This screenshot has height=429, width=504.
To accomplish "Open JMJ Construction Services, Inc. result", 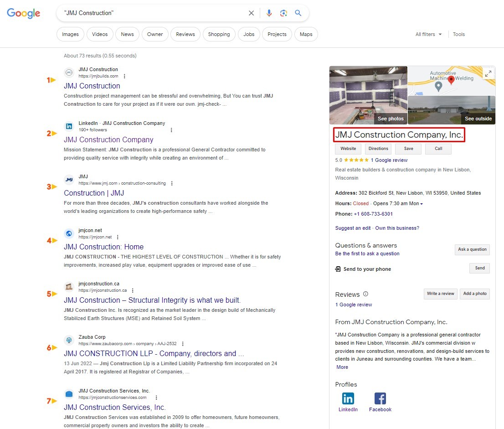I will click(115, 408).
